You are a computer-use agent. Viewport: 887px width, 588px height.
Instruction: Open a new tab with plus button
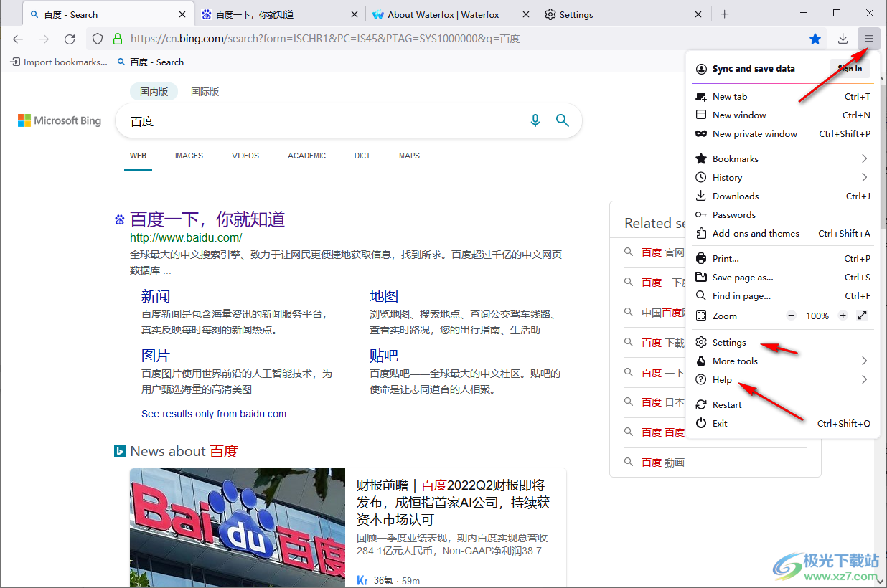724,14
